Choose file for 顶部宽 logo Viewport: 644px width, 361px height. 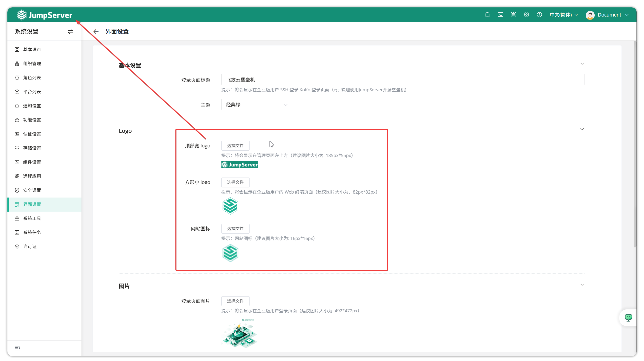235,145
